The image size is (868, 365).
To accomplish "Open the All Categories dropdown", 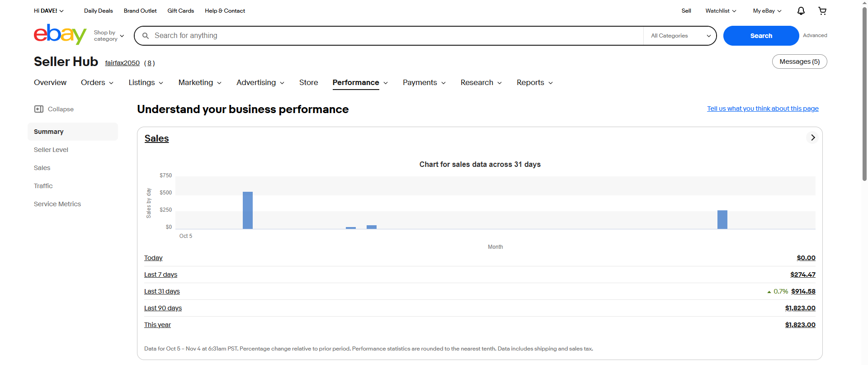I will click(x=680, y=36).
